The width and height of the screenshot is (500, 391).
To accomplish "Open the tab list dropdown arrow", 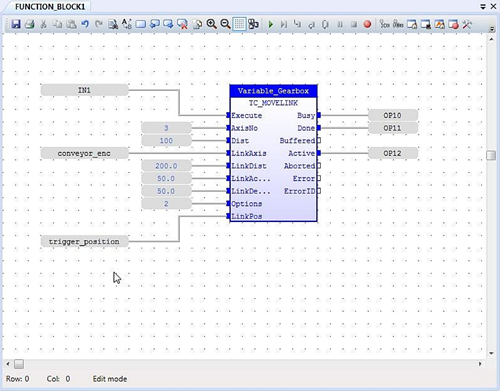I will coord(483,6).
